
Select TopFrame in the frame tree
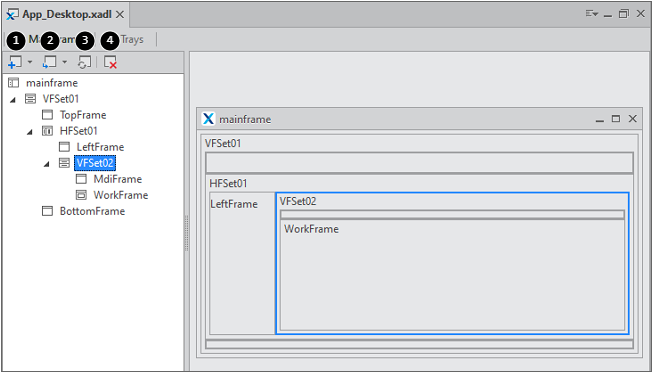[83, 115]
